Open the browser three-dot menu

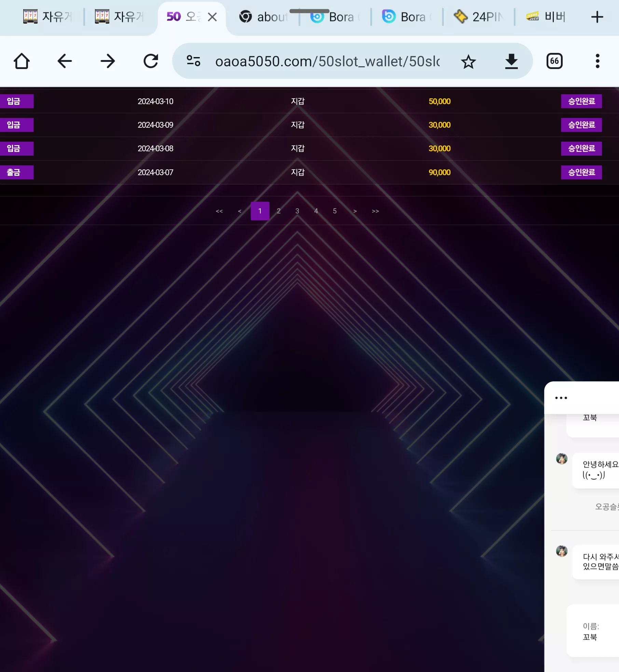(597, 61)
